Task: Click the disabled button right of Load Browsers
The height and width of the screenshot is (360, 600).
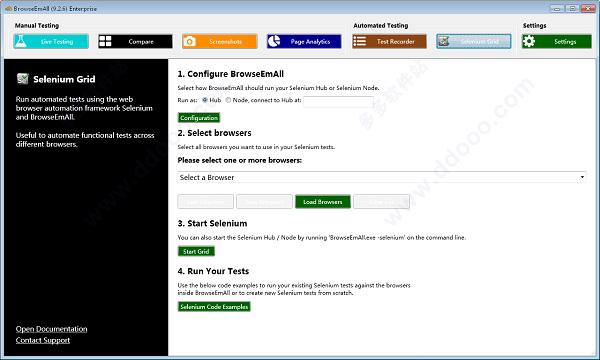Action: point(382,202)
